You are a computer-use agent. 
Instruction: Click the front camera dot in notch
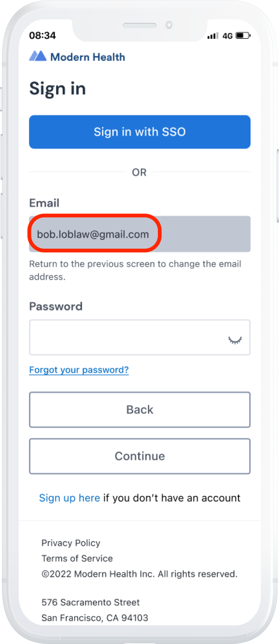point(169,25)
